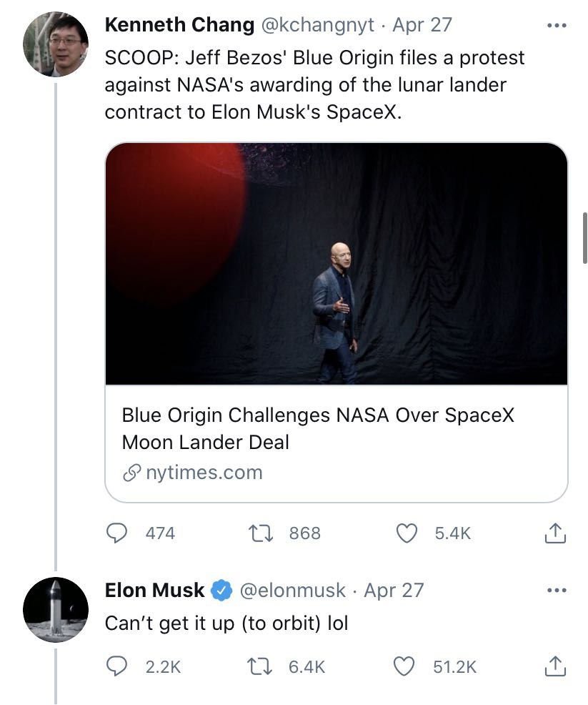Open more options for Kenneth Chang's tweet
This screenshot has height=705, width=588.
[x=555, y=25]
